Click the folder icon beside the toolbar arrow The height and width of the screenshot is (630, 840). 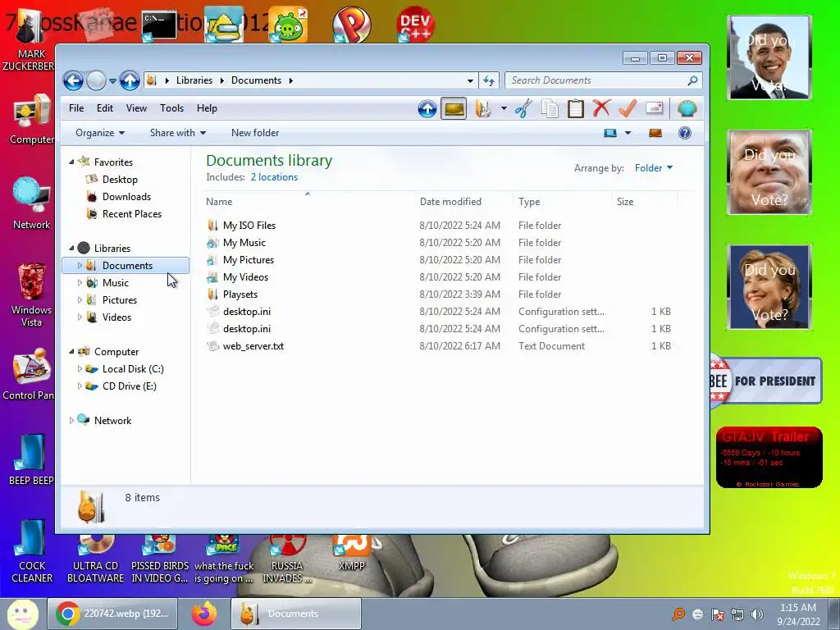pos(482,109)
